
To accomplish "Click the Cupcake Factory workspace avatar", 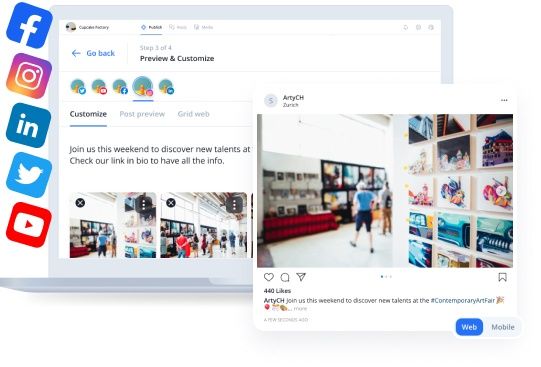I will coord(71,27).
